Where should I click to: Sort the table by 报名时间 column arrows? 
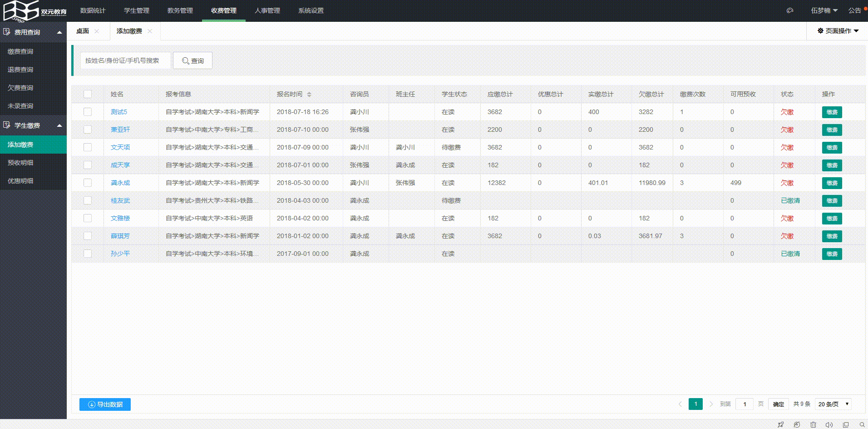(x=309, y=94)
